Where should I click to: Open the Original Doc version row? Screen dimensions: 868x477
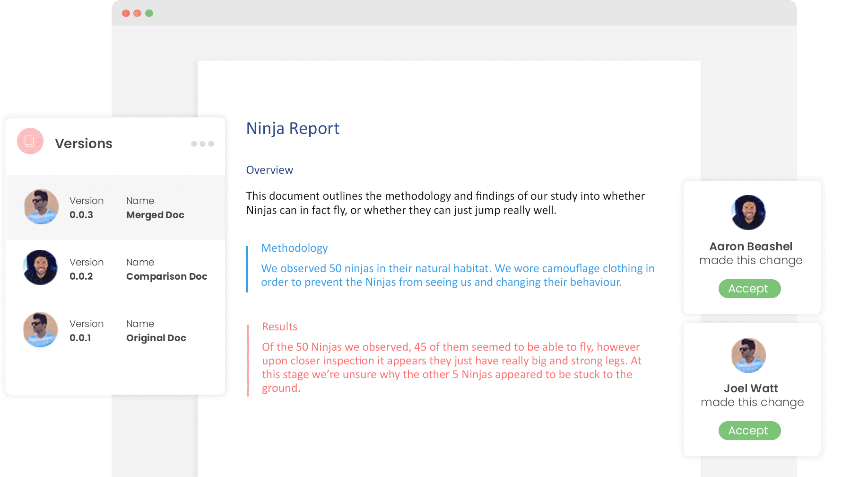point(116,331)
